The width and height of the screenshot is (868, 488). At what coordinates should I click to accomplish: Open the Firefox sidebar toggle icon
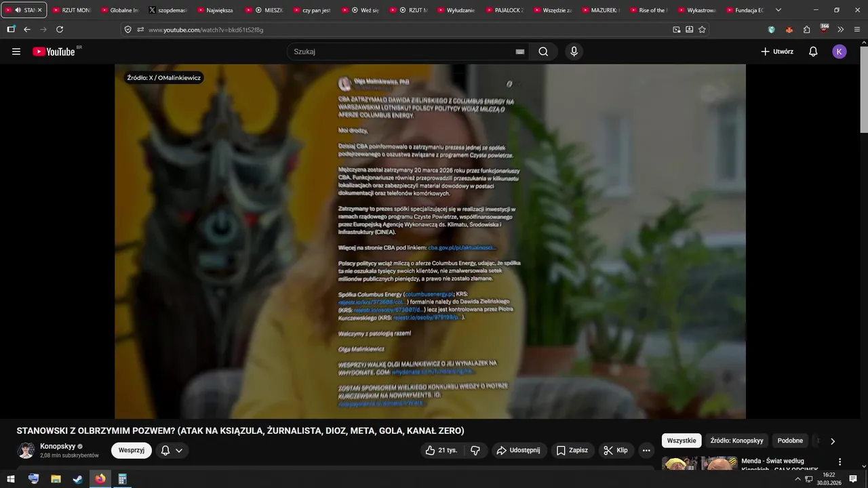[11, 29]
